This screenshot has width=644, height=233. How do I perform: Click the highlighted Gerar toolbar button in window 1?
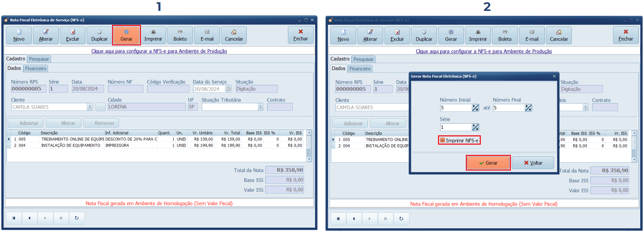(126, 35)
